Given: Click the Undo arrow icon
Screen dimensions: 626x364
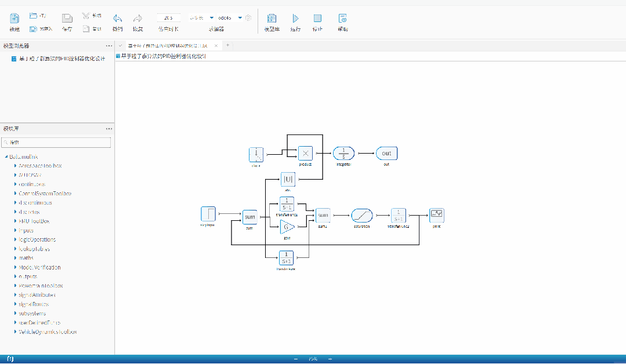Looking at the screenshot, I should click(x=117, y=19).
